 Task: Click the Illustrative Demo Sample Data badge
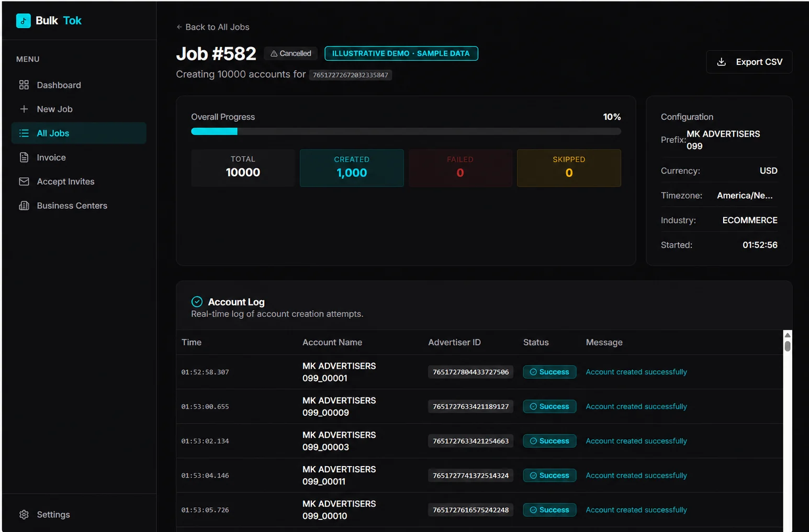tap(401, 53)
